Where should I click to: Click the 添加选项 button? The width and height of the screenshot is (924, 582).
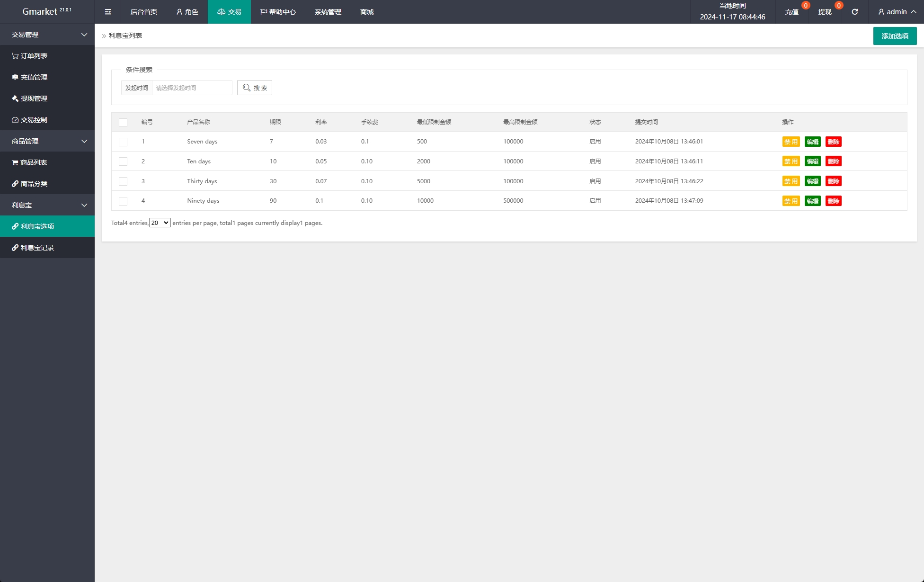pyautogui.click(x=895, y=36)
